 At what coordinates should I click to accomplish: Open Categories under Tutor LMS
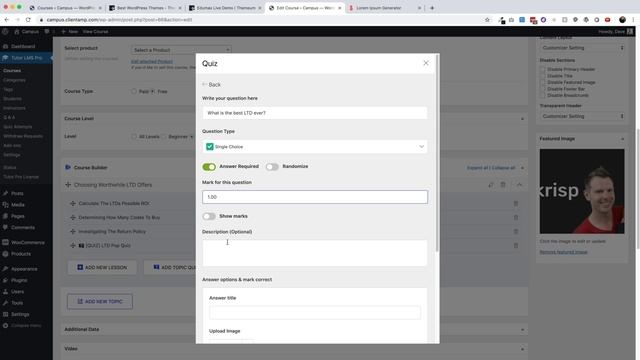click(x=14, y=80)
